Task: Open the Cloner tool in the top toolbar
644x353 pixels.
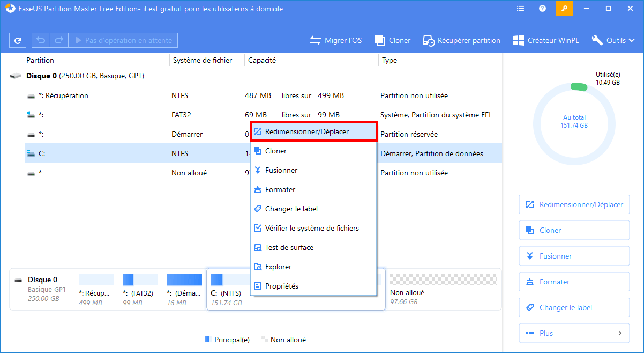Action: (392, 40)
